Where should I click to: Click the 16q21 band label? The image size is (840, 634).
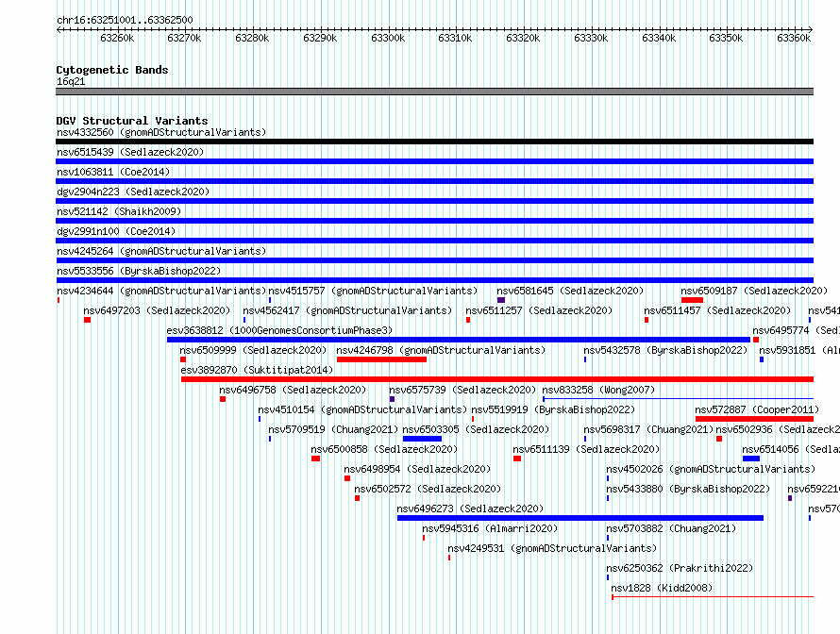71,81
